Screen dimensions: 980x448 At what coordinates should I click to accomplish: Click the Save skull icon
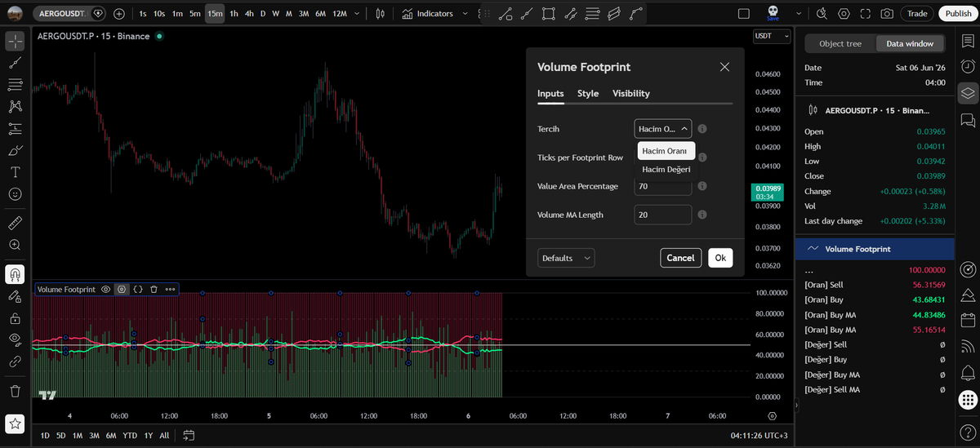click(773, 13)
